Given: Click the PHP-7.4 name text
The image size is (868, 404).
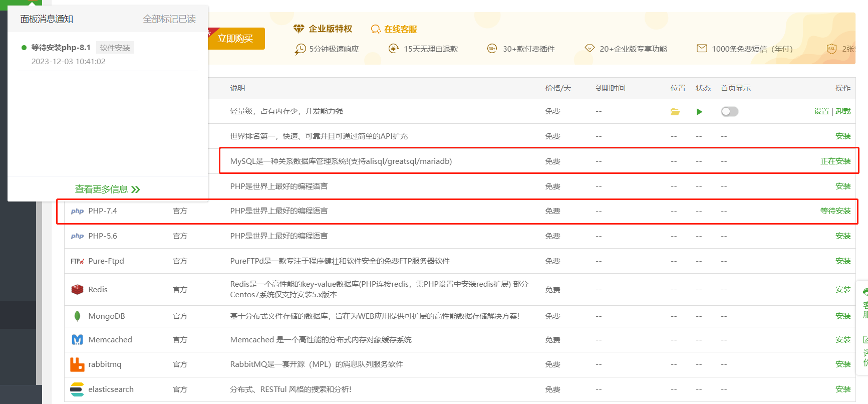Looking at the screenshot, I should pos(103,211).
